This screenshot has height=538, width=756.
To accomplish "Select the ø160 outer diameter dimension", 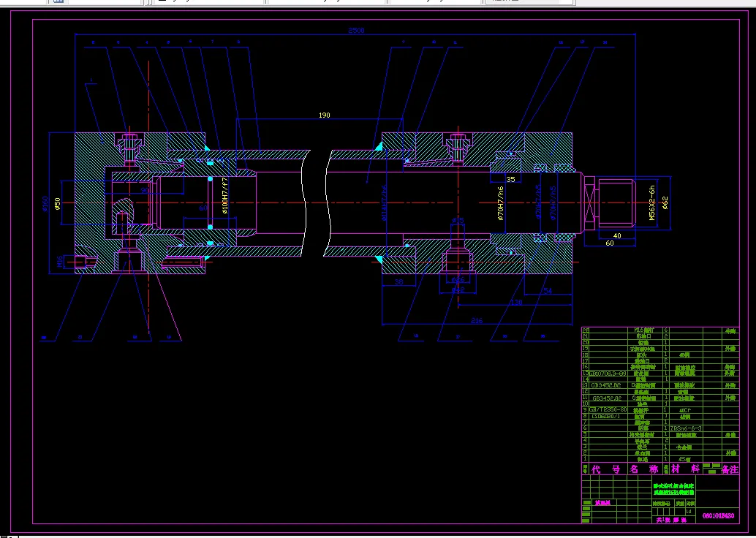I will point(45,203).
